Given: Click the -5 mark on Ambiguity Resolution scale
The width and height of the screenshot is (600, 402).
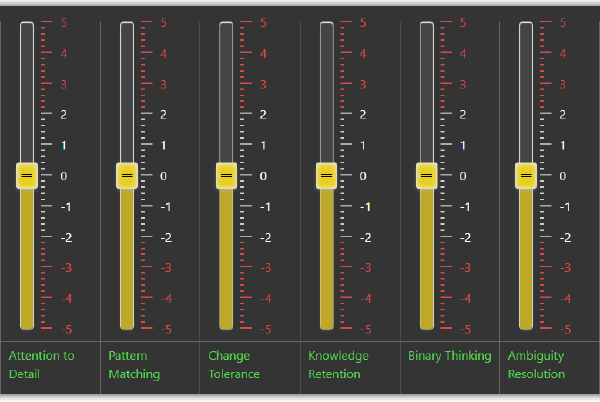Looking at the screenshot, I should (565, 328).
